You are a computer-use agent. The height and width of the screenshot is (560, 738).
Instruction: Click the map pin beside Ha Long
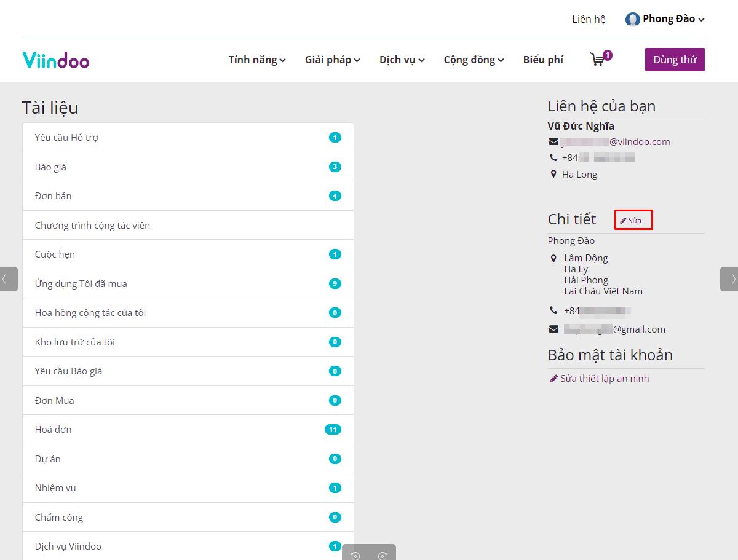click(553, 175)
